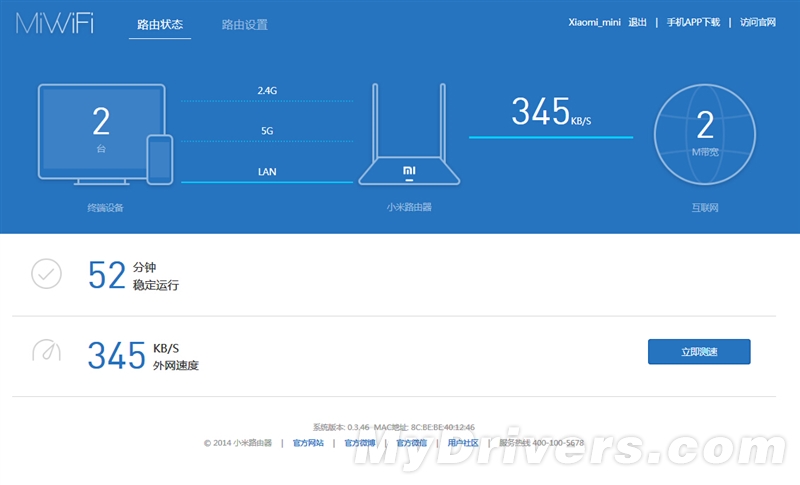This screenshot has height=485, width=800.
Task: Click the Xiaomi_mini account name
Action: [594, 22]
